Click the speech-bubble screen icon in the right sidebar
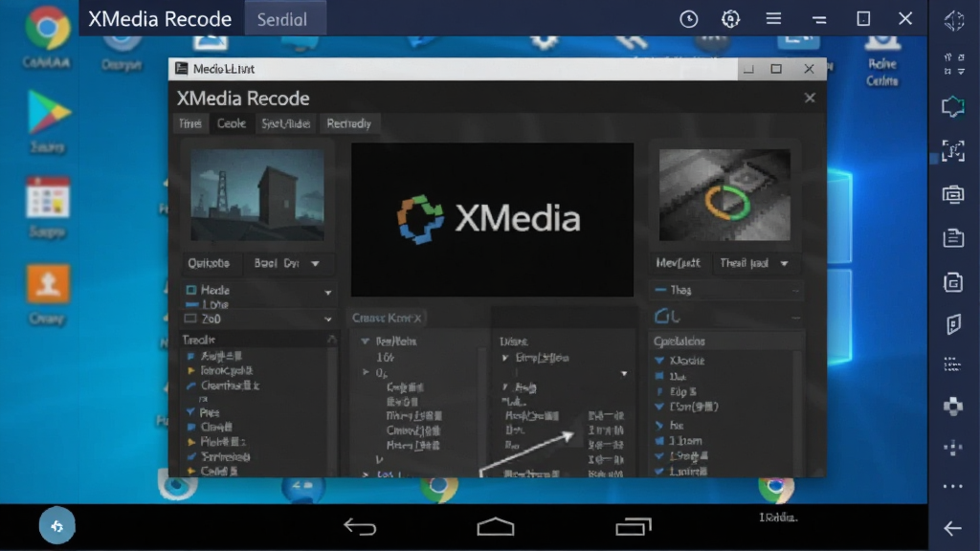 pyautogui.click(x=953, y=107)
